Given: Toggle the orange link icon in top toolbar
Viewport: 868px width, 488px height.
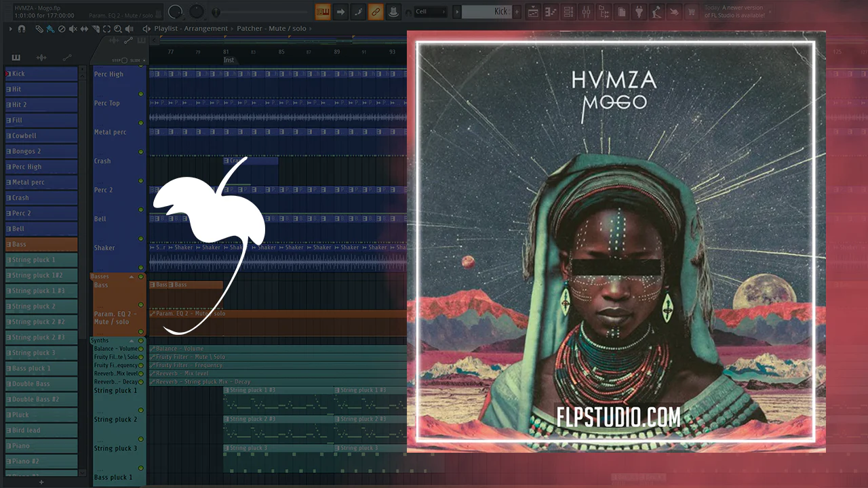Looking at the screenshot, I should coord(376,12).
